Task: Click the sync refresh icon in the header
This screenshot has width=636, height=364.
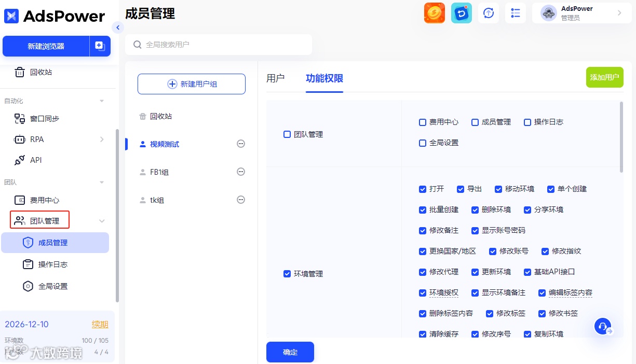Action: [489, 13]
